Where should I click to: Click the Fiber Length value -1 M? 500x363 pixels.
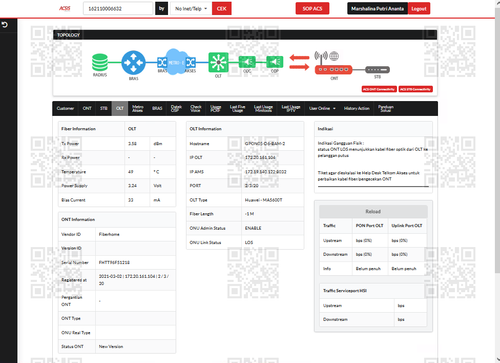249,214
